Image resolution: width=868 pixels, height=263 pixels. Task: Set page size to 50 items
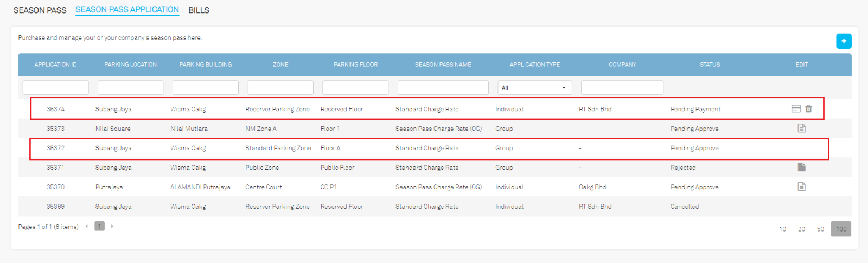click(x=820, y=229)
